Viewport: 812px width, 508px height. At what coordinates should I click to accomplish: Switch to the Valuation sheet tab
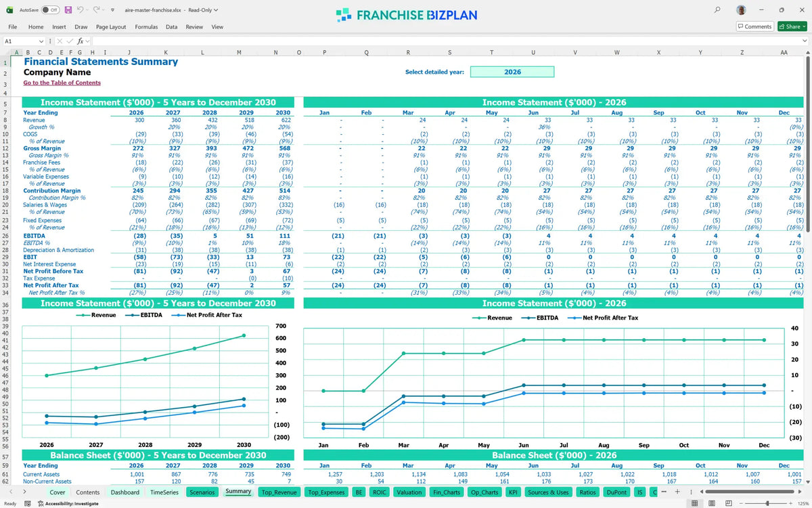coord(409,492)
